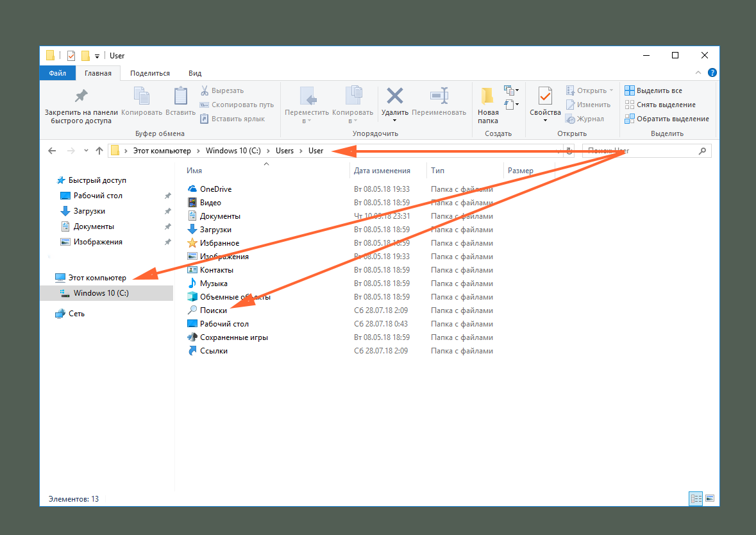Click the Edit button in ribbon
Screen dimensions: 756x535
[x=588, y=105]
